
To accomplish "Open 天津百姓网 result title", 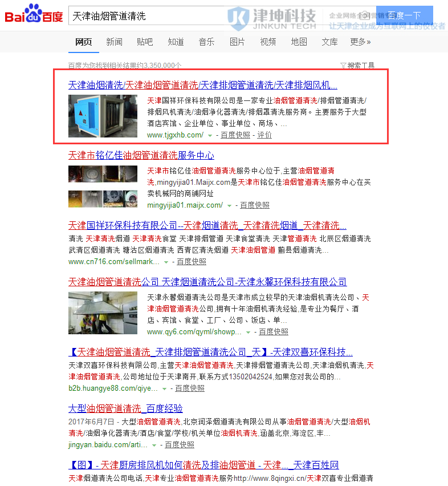I will (x=203, y=465).
